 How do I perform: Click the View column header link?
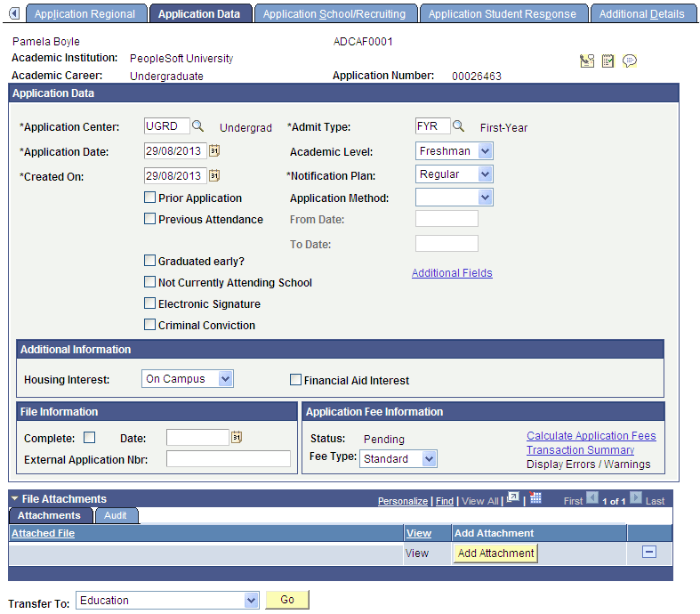[419, 533]
